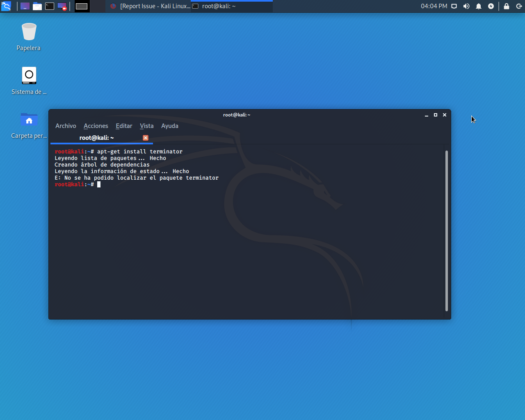Open the file manager launcher in panel

pyautogui.click(x=37, y=6)
